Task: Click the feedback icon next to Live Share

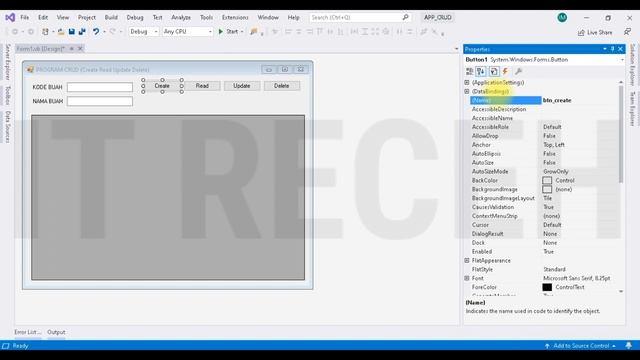Action: [x=627, y=32]
